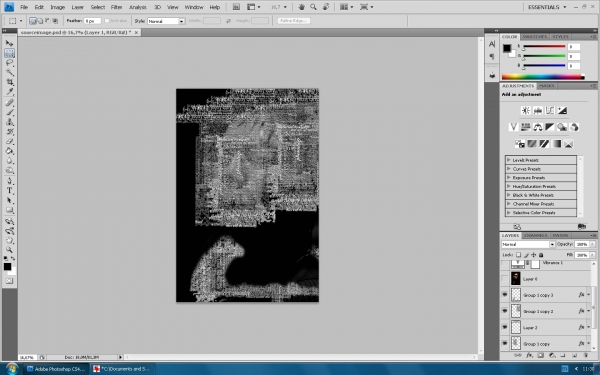The height and width of the screenshot is (375, 600).
Task: Click the foreground color swatch in Color panel
Action: [x=507, y=48]
